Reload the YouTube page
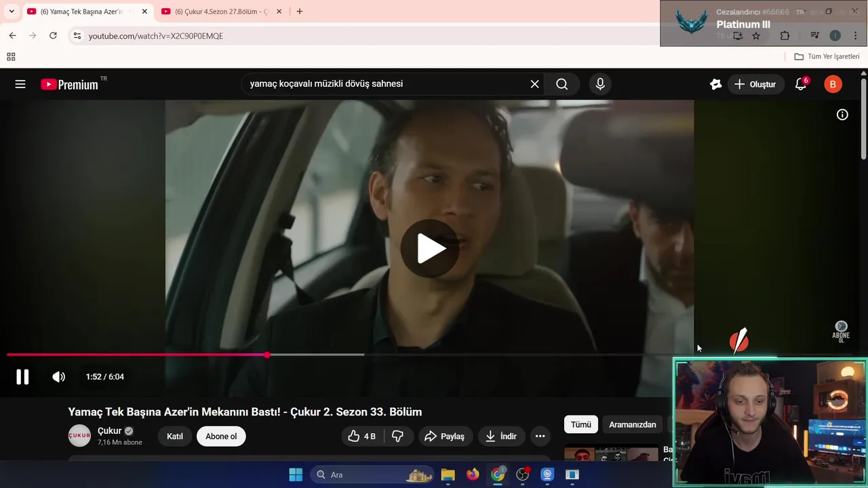868x488 pixels. [x=53, y=35]
